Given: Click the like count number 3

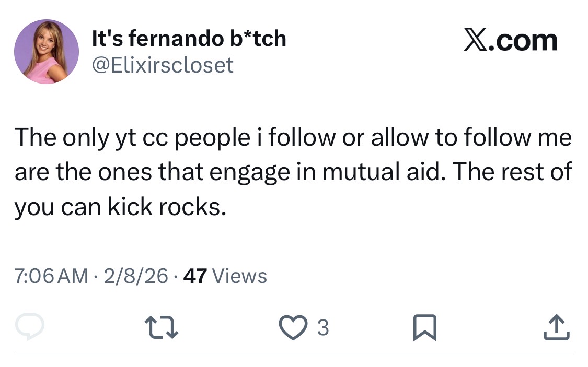Looking at the screenshot, I should coord(323,328).
